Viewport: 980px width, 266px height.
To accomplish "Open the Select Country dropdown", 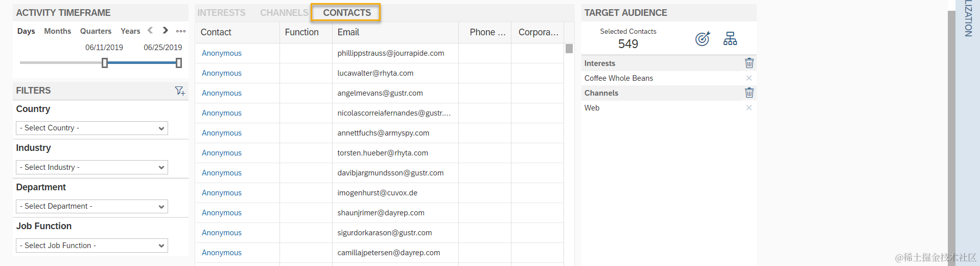I will coord(92,128).
